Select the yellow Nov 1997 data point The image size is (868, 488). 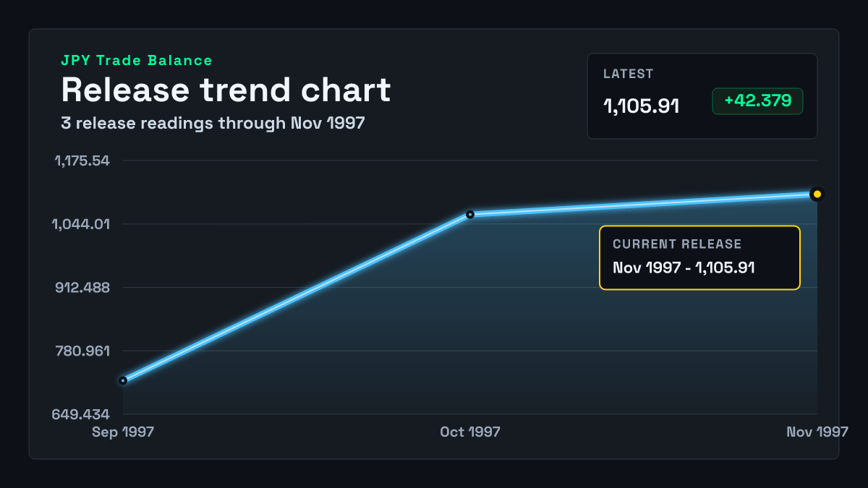tap(817, 194)
